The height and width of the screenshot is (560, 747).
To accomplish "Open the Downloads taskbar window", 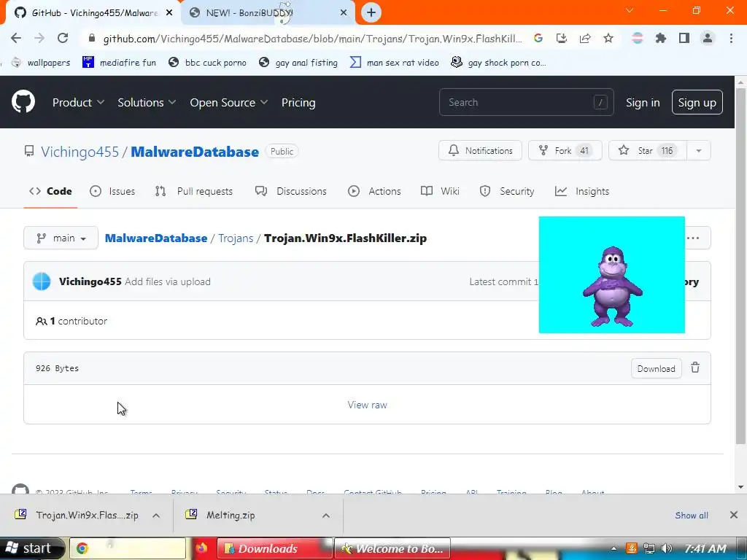I will [x=274, y=548].
